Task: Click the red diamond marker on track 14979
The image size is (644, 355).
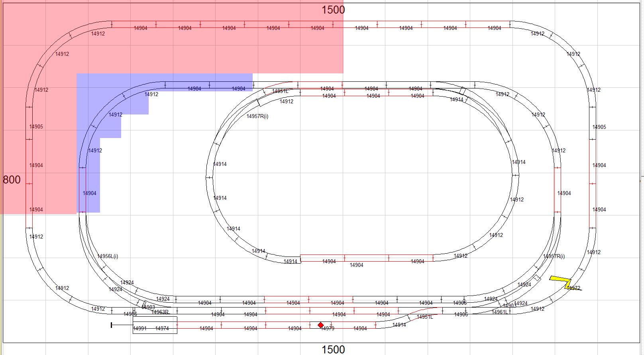Action: pos(321,325)
